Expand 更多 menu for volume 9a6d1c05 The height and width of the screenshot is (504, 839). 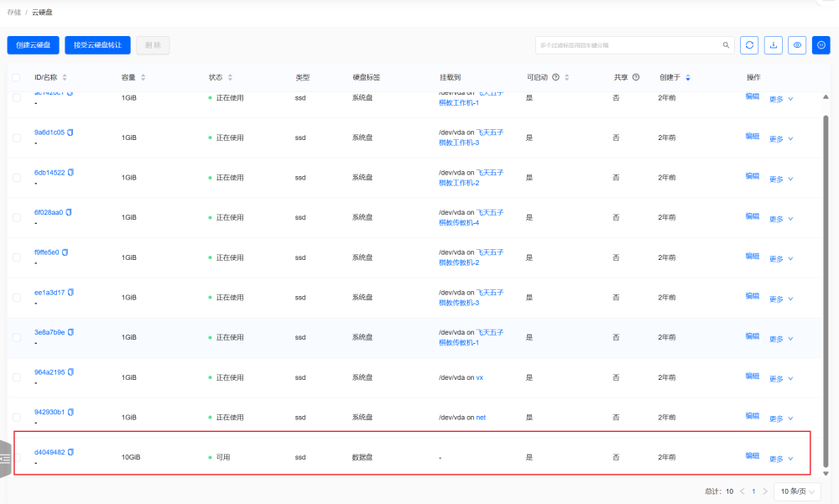(781, 138)
